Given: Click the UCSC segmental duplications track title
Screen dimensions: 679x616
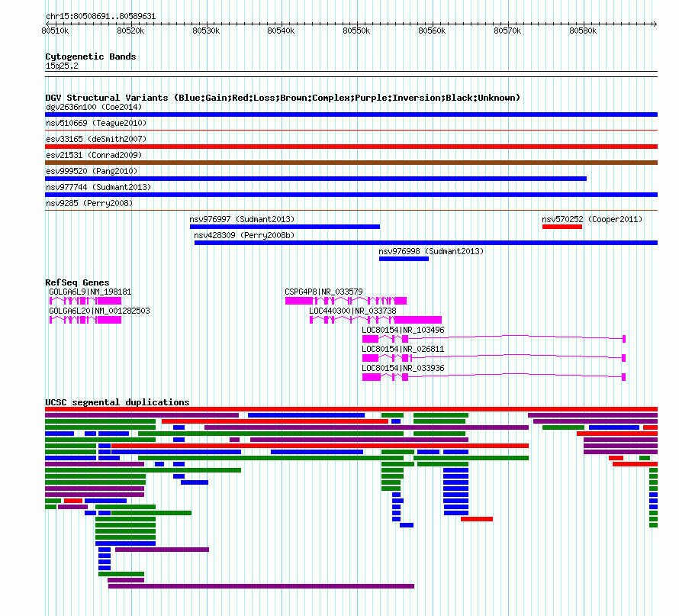Looking at the screenshot, I should pos(117,402).
